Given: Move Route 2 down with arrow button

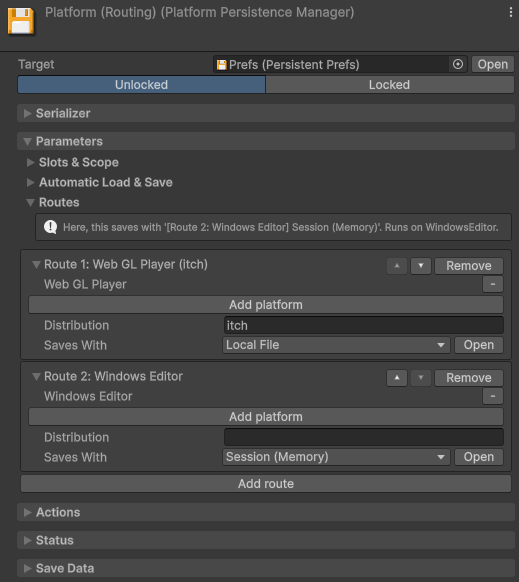Looking at the screenshot, I should [x=421, y=378].
